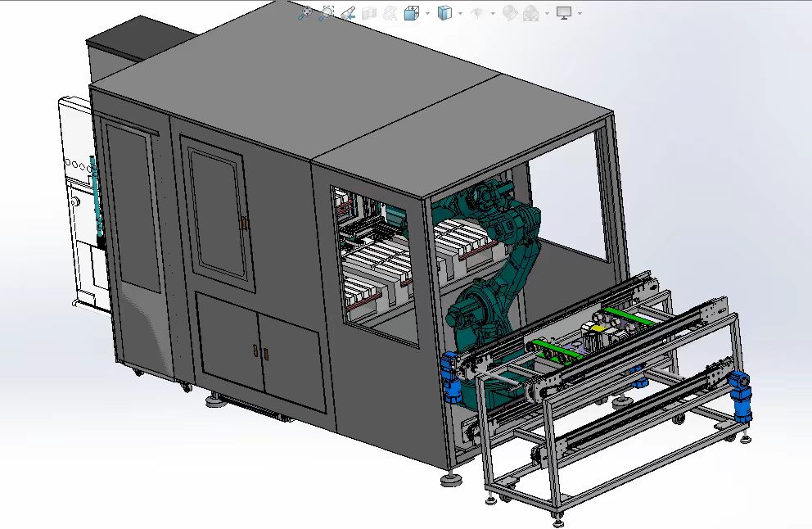Expand the Hide/Show Items dropdown arrow
812x529 pixels.
pos(493,13)
